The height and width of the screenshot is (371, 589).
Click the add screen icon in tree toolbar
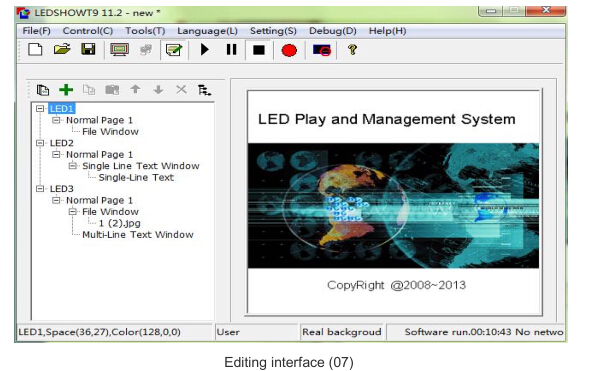pos(43,90)
